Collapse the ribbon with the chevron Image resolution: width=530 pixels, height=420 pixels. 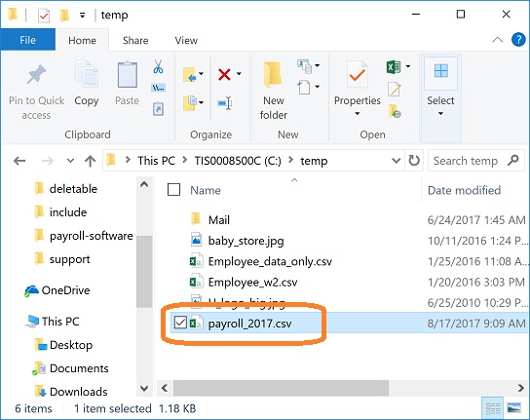pyautogui.click(x=497, y=40)
